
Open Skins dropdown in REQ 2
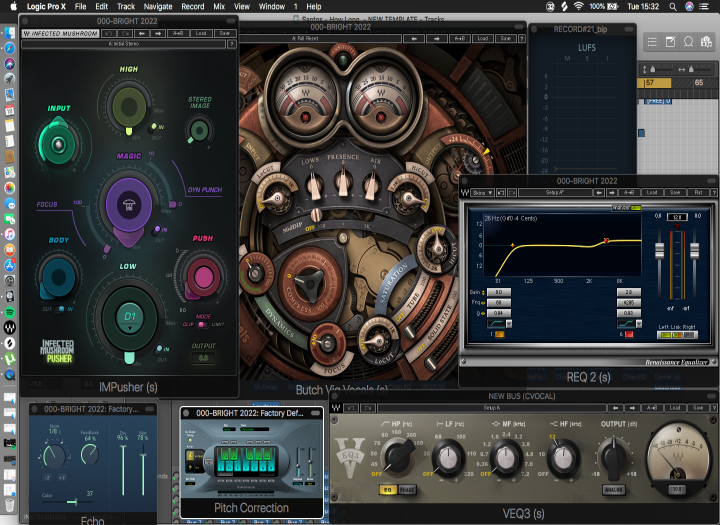[x=483, y=192]
